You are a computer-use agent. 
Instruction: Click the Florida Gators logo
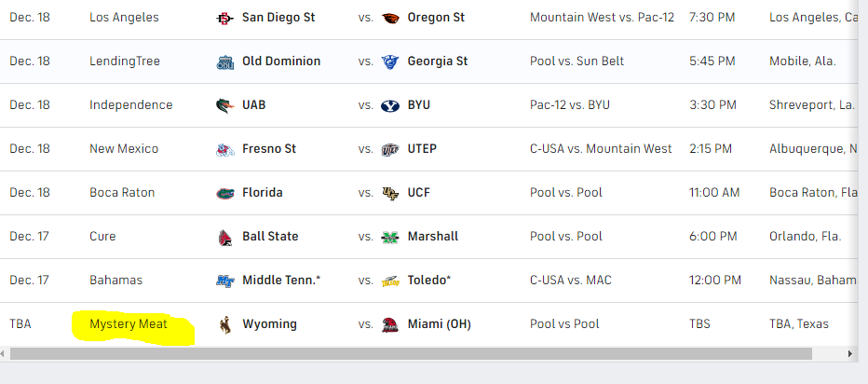pyautogui.click(x=224, y=193)
